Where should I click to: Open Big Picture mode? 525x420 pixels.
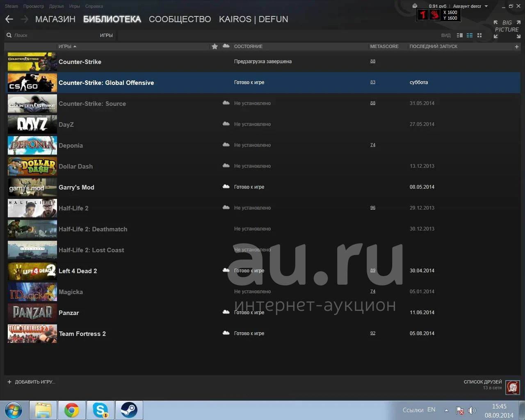(507, 29)
